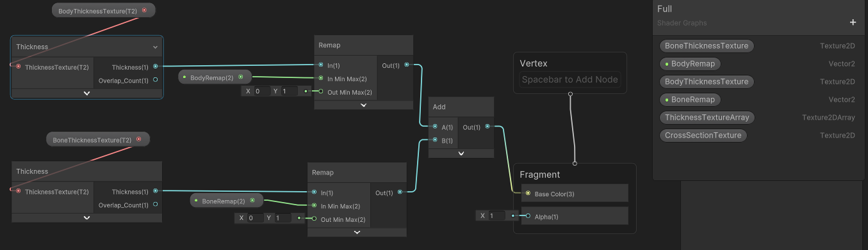Click Overlap_Count(1) output port on top Thickness node
The width and height of the screenshot is (868, 250).
coord(156,80)
